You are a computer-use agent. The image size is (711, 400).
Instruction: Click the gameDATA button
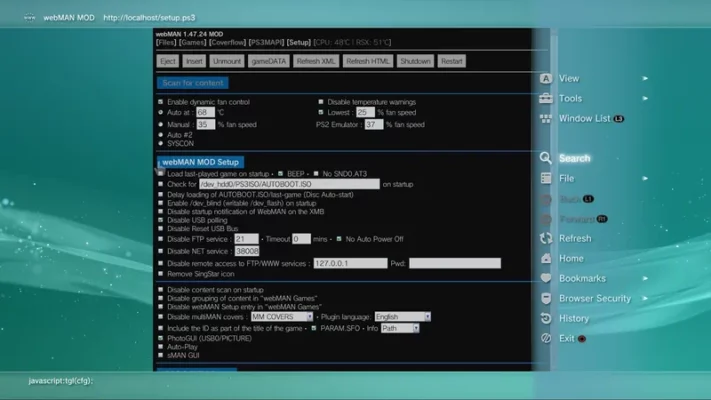tap(269, 61)
